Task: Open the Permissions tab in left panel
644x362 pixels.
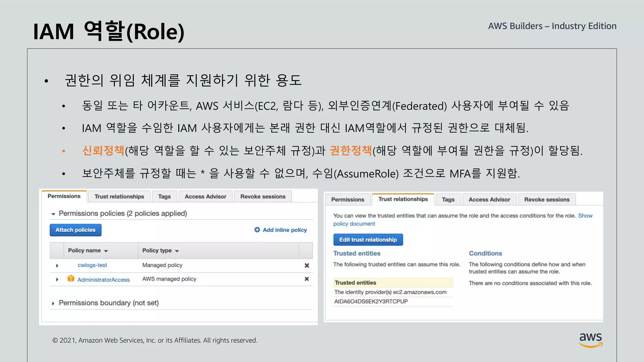Action: (64, 196)
